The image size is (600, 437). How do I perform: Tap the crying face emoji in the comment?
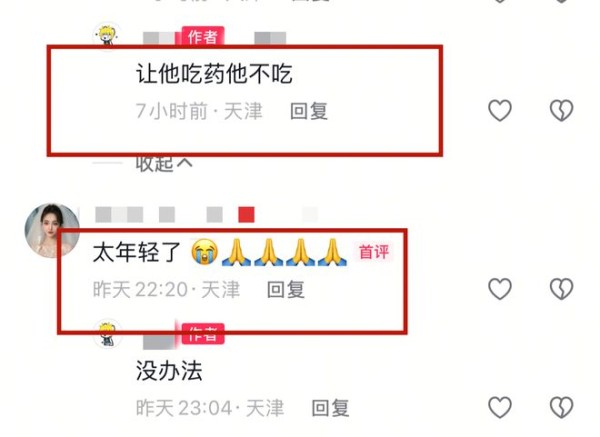pos(204,252)
